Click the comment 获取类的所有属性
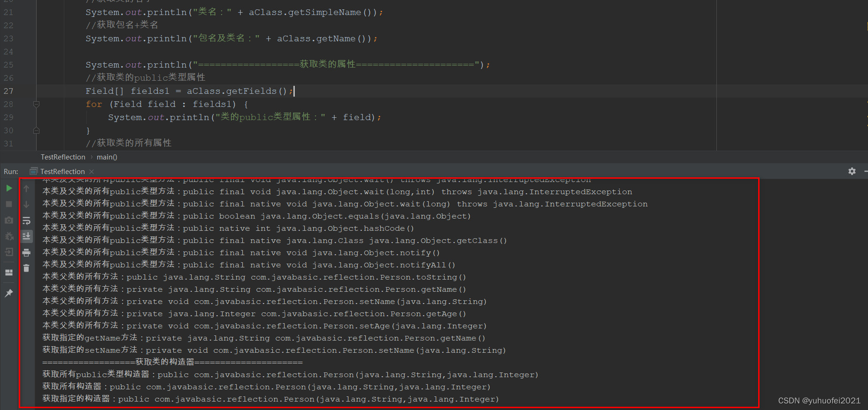This screenshot has width=868, height=410. (x=129, y=143)
